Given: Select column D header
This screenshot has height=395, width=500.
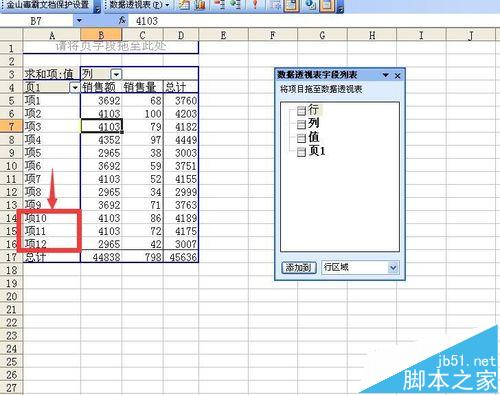Looking at the screenshot, I should [181, 35].
